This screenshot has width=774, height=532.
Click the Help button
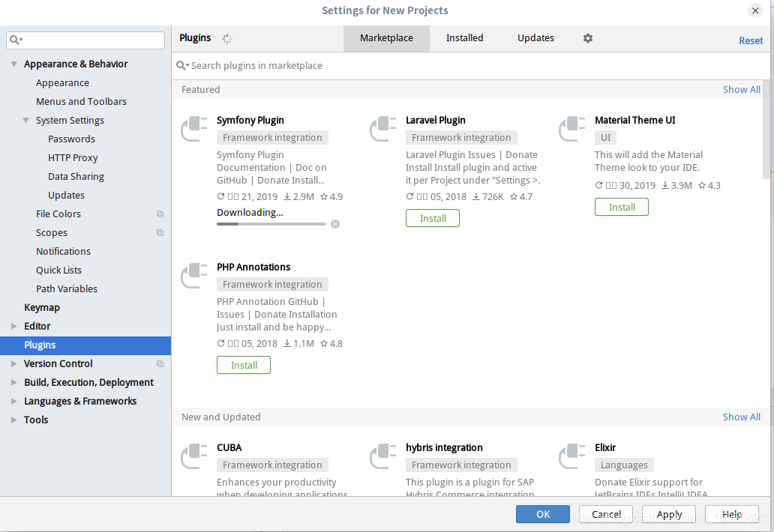(732, 514)
